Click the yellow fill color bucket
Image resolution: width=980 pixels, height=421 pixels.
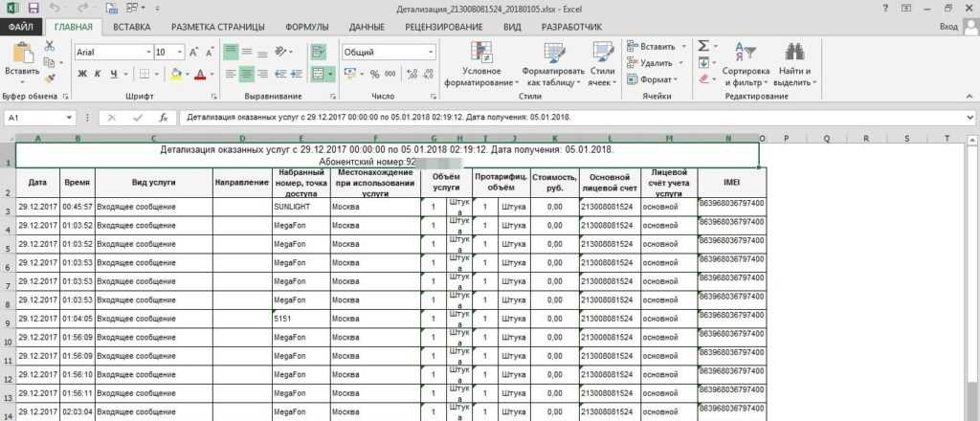click(x=176, y=74)
